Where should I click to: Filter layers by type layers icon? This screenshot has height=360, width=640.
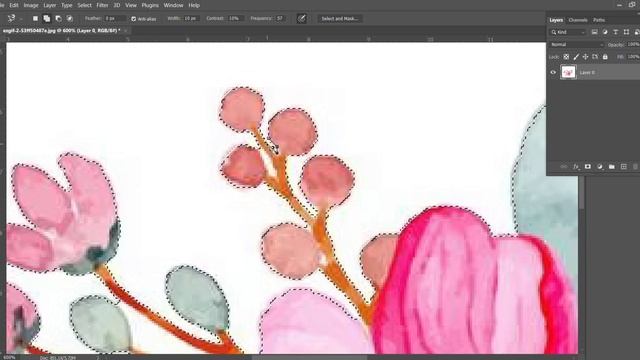(616, 32)
